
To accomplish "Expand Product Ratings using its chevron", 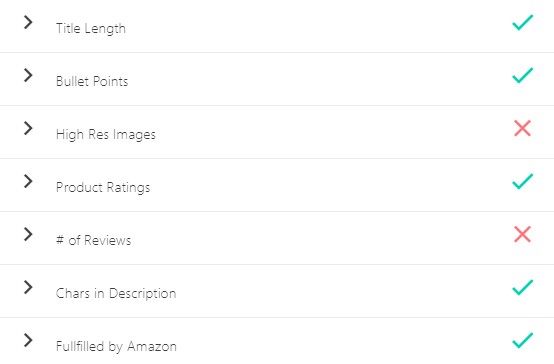I will coord(28,181).
